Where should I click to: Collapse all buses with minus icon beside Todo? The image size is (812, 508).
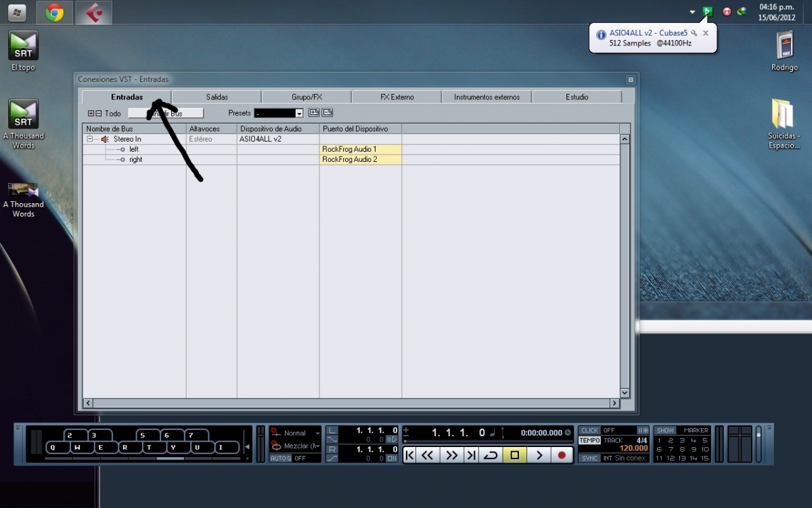click(99, 113)
